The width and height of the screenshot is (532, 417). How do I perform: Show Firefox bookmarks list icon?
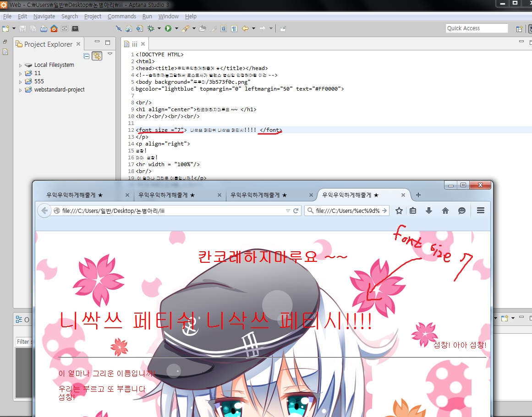[412, 211]
